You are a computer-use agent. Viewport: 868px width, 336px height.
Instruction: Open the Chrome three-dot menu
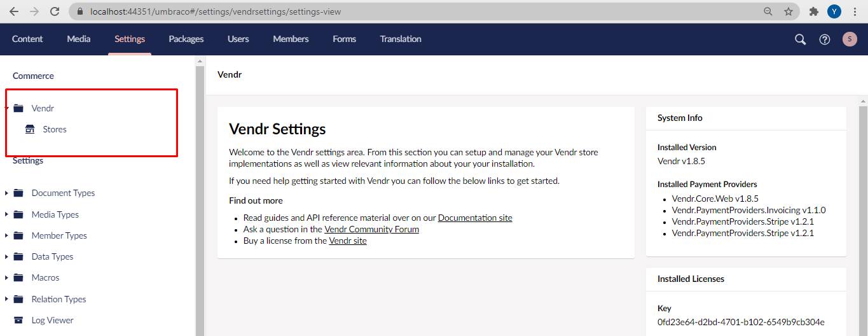[x=854, y=11]
